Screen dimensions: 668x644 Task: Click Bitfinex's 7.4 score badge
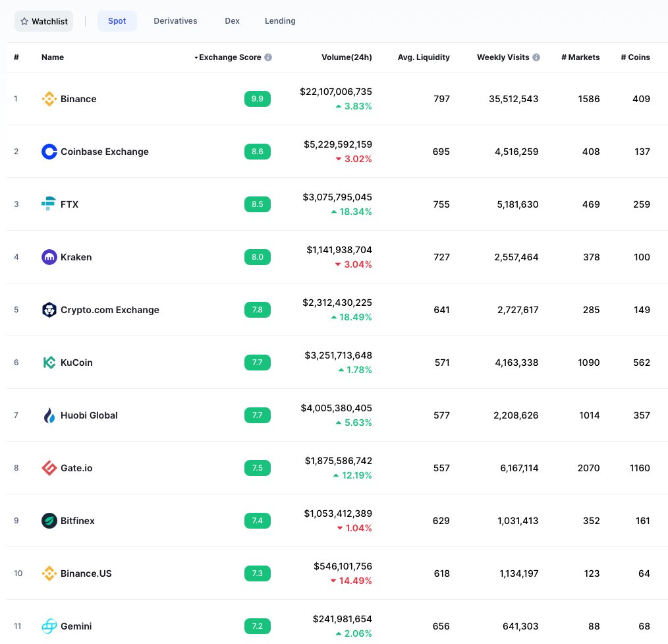tap(258, 521)
